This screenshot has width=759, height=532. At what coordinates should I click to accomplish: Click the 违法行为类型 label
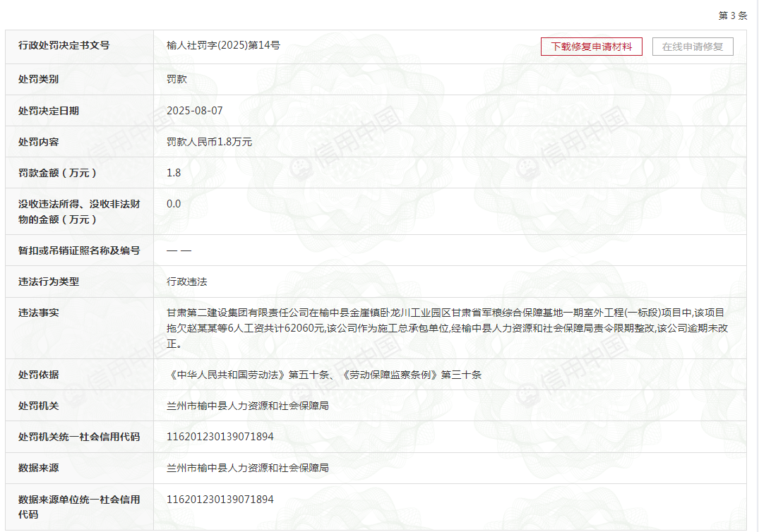[x=49, y=282]
